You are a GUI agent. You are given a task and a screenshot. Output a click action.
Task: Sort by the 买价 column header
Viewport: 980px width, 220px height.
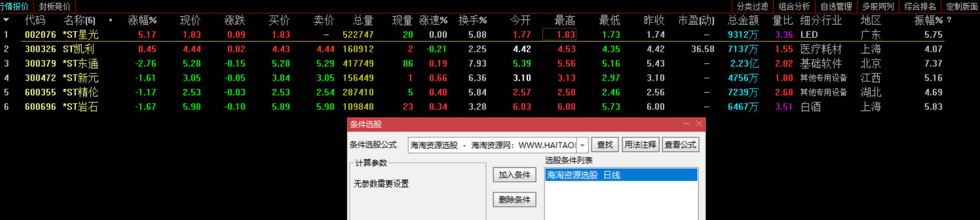(x=279, y=20)
